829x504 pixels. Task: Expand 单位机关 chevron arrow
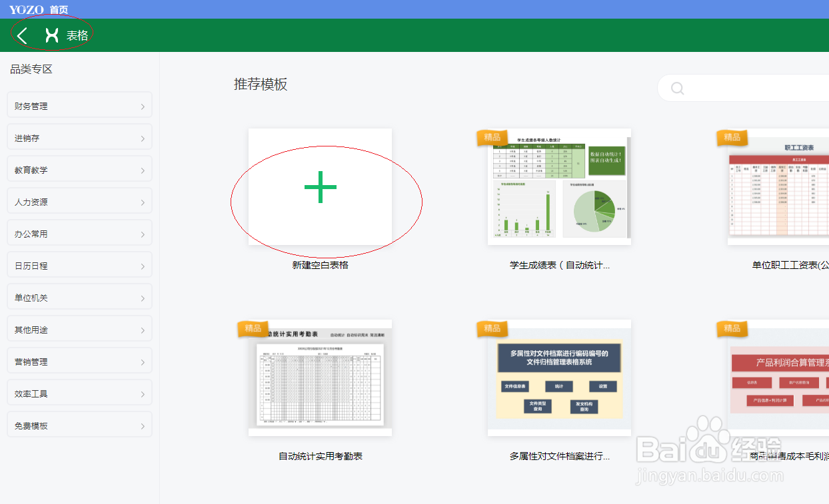[x=143, y=298]
